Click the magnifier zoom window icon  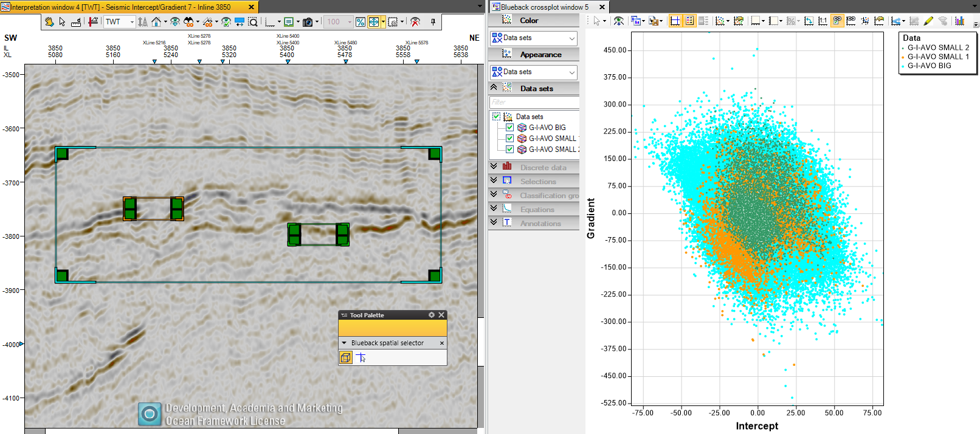click(253, 22)
